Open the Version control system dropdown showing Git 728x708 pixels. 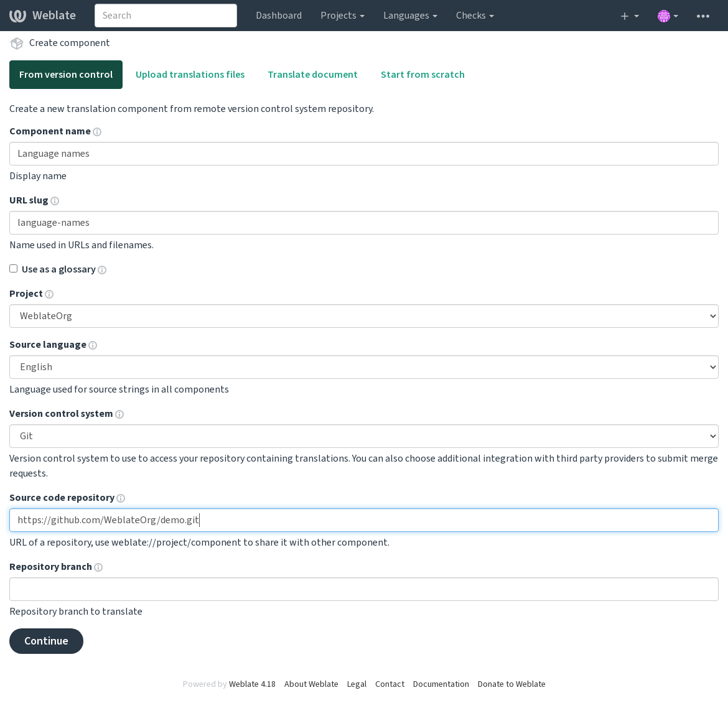[x=363, y=436]
